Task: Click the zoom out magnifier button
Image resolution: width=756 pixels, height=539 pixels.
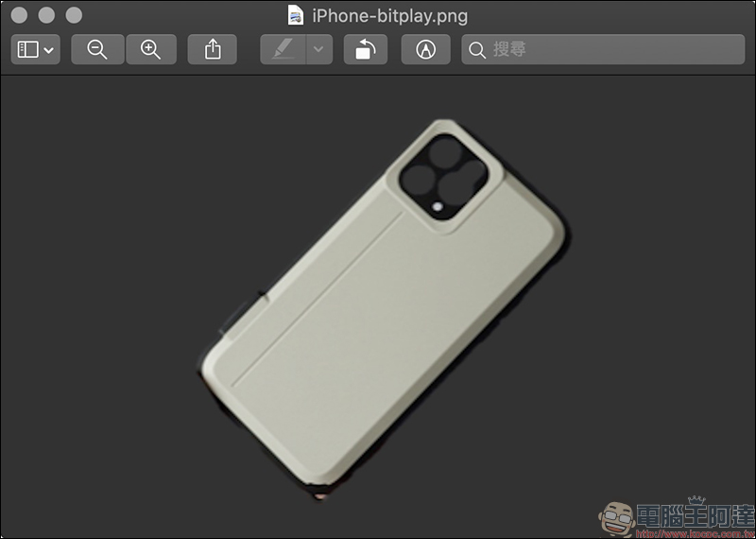Action: click(97, 50)
